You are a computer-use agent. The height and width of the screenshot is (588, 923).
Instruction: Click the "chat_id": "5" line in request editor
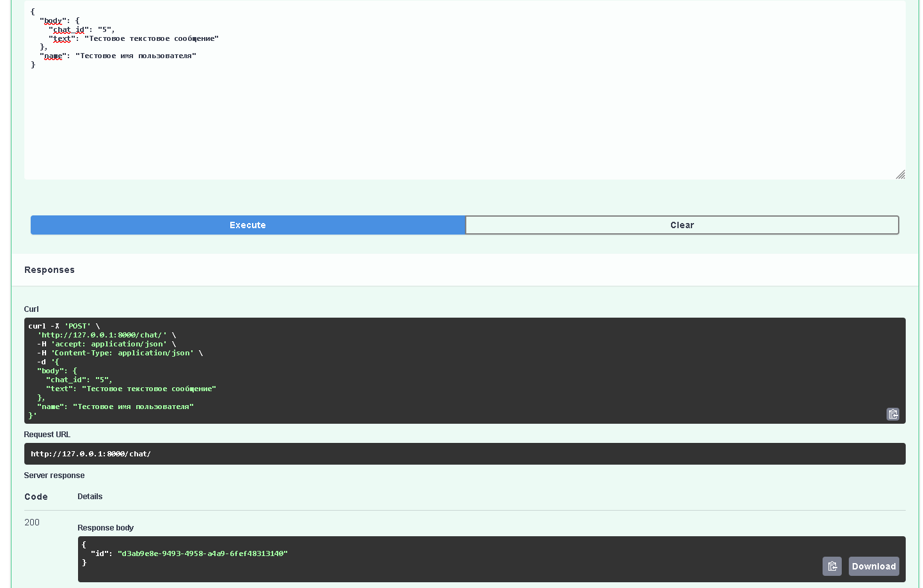point(82,29)
